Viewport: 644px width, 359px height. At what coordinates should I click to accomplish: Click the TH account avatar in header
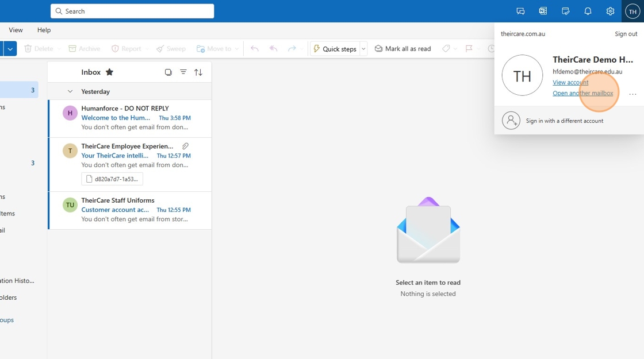(633, 11)
